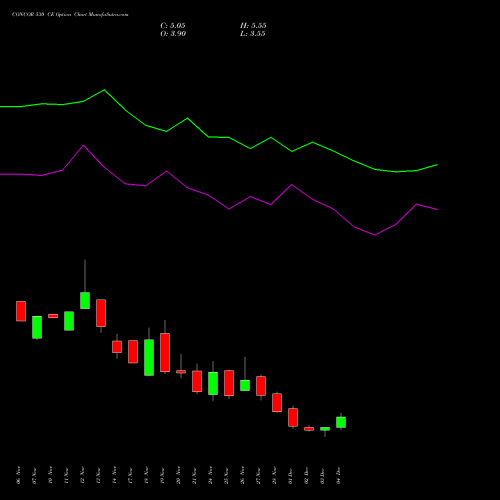Select the red candlestick for 27 Nov

tap(261, 386)
